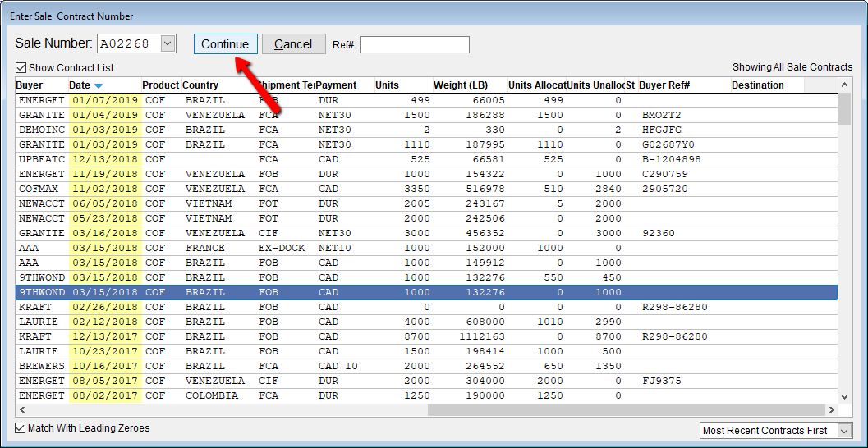Click vertical scrollbar down arrow
This screenshot has height=448, width=868.
(x=845, y=396)
